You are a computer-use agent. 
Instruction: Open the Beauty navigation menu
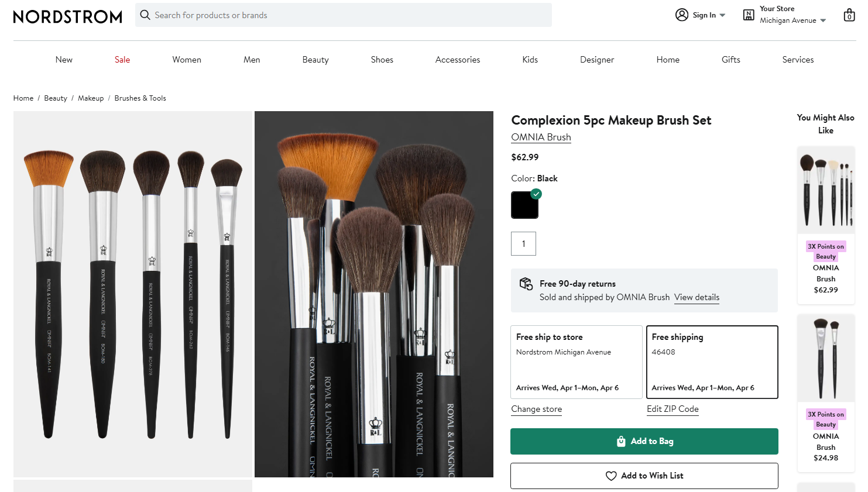(x=315, y=60)
